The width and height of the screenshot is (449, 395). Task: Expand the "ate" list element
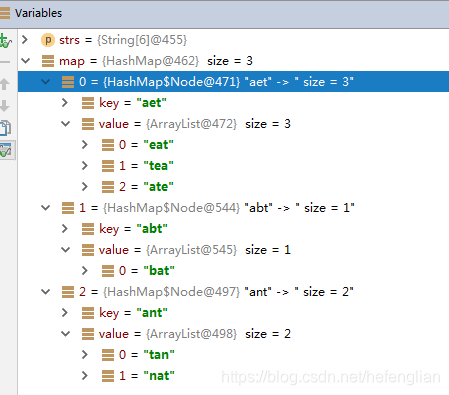coord(85,187)
